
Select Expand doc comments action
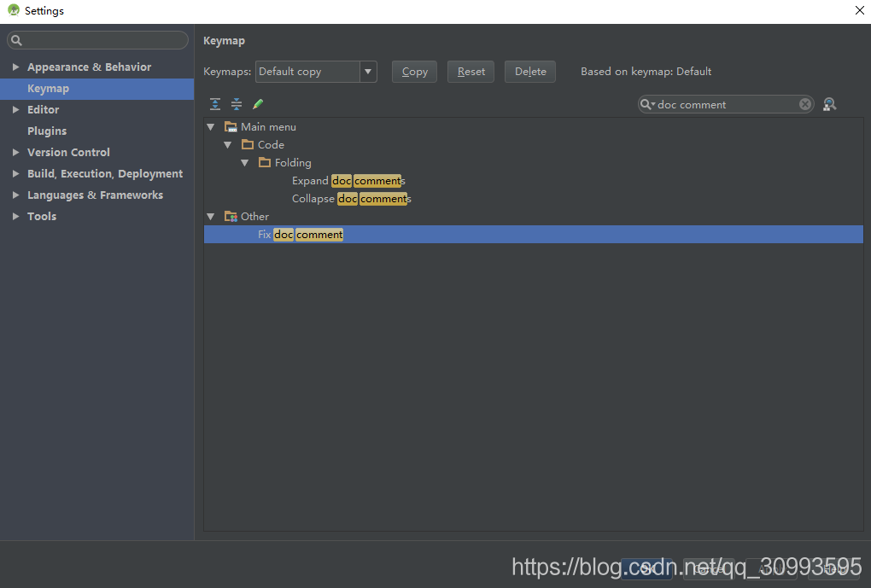click(348, 180)
